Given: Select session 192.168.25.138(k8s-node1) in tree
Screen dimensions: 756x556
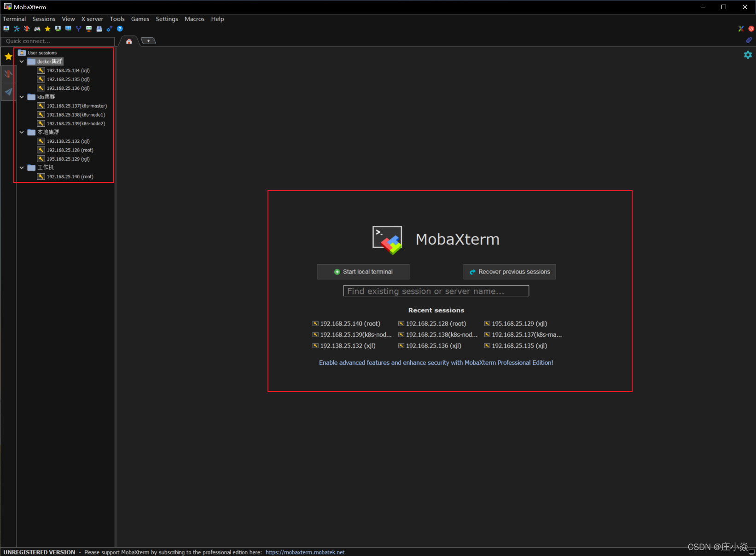Looking at the screenshot, I should tap(71, 115).
